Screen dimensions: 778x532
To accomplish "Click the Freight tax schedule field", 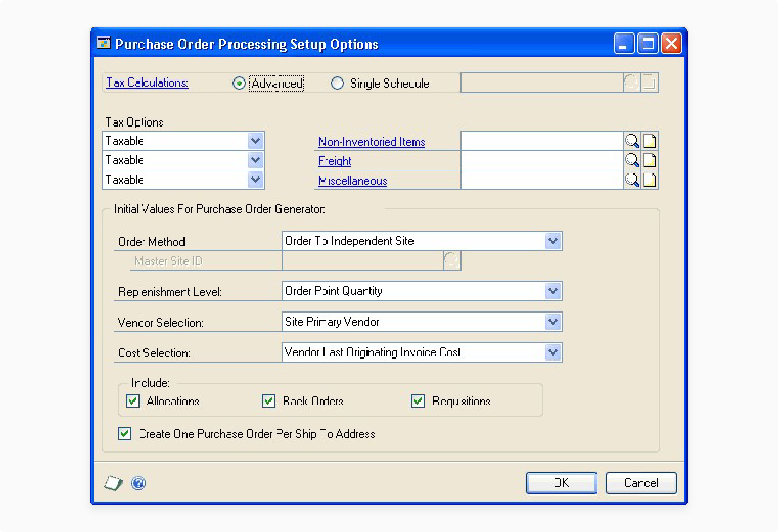I will pyautogui.click(x=542, y=160).
